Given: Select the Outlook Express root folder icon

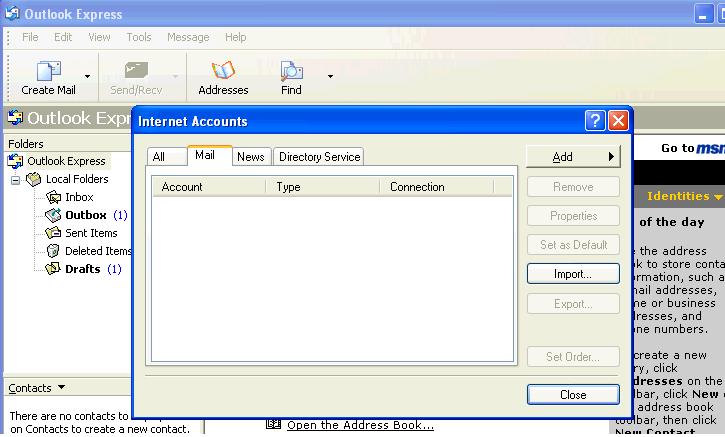Looking at the screenshot, I should [x=15, y=161].
